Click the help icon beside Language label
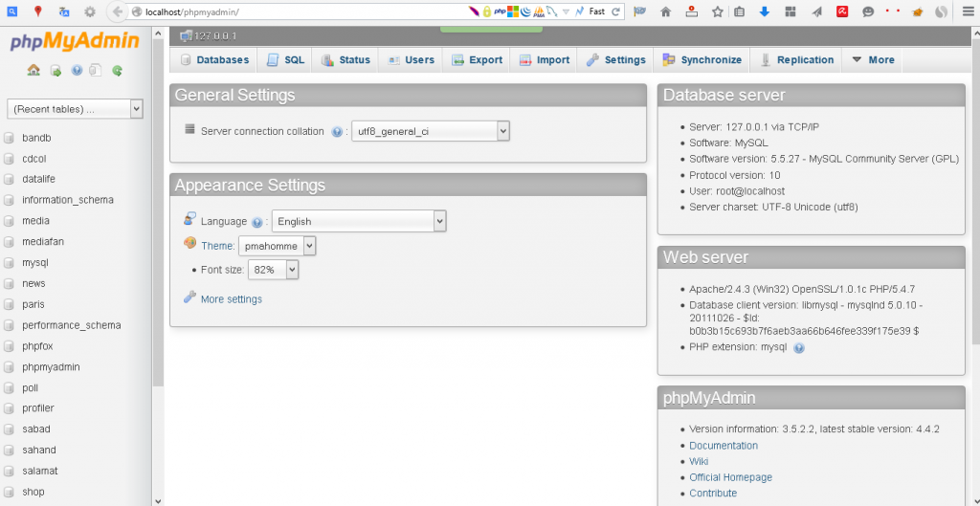 point(256,222)
